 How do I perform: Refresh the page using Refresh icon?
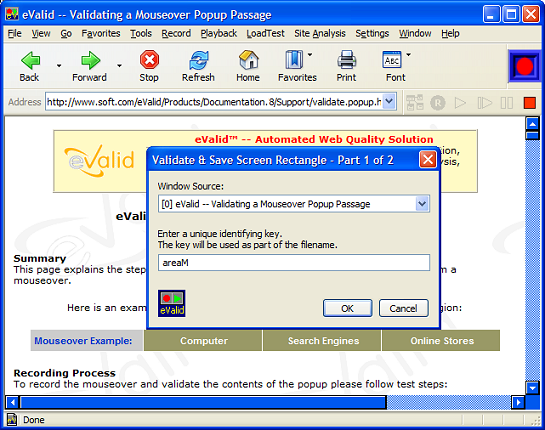click(x=199, y=60)
